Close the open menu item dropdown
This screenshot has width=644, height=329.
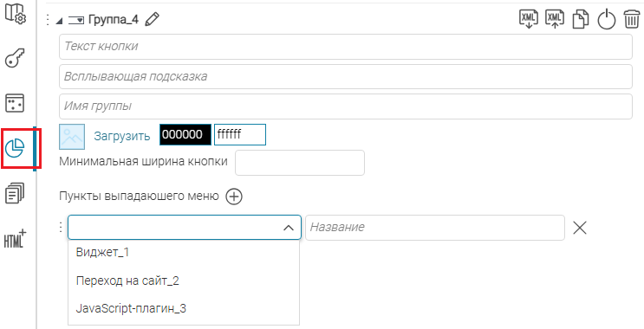click(289, 228)
